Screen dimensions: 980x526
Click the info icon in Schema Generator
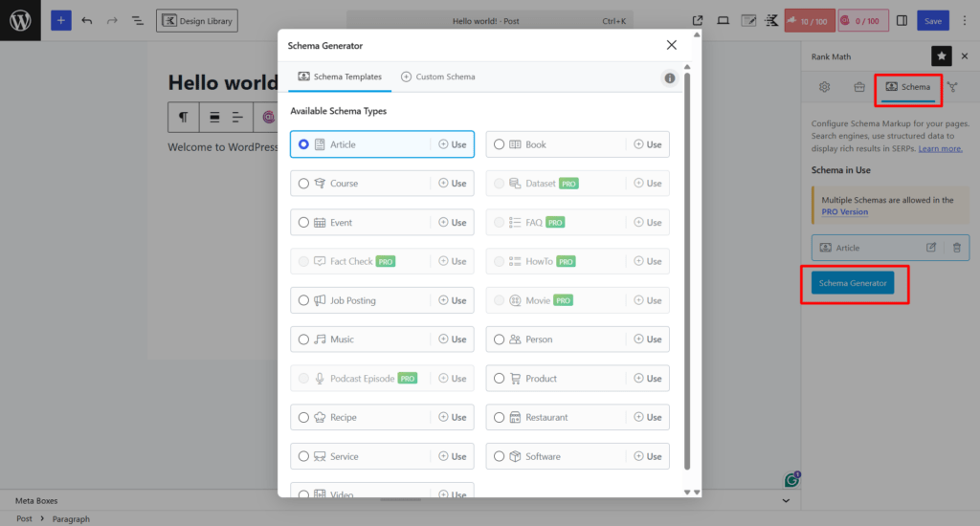(669, 78)
